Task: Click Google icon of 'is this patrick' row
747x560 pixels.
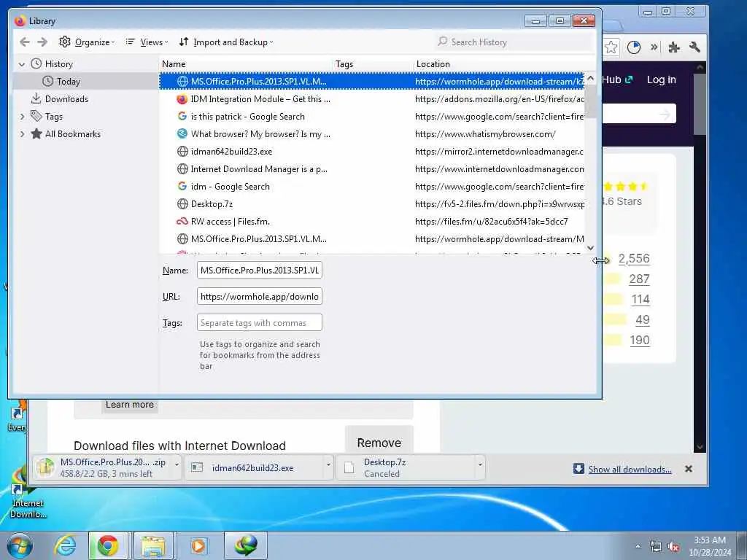Action: point(182,116)
